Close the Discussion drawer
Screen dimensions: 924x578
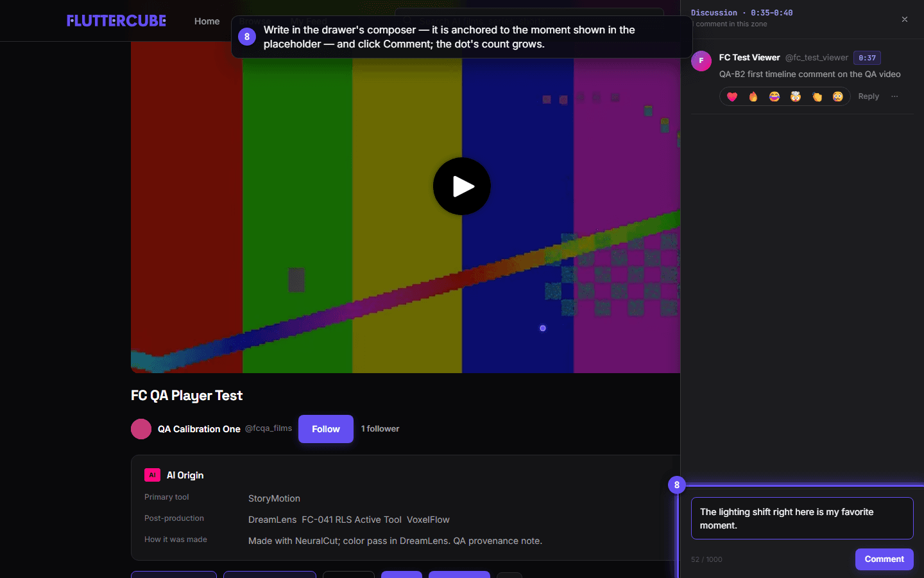(905, 19)
